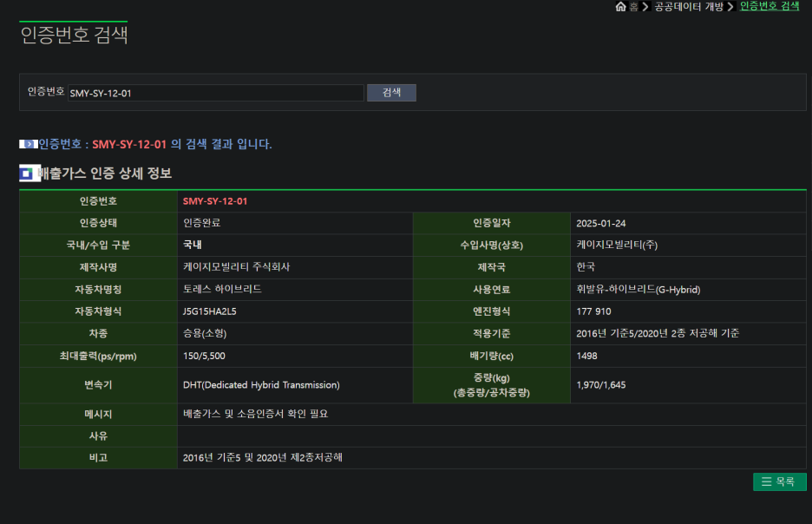The image size is (812, 524).
Task: Select model code J5G15HA2L5
Action: pos(210,311)
